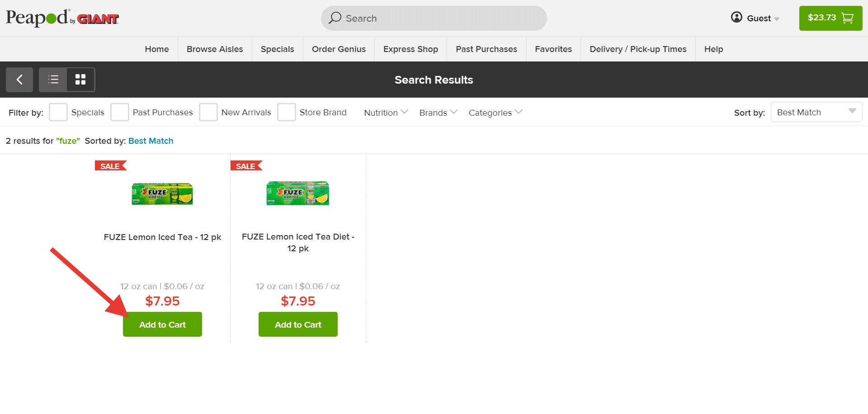Viewport: 868px width, 414px height.
Task: Go to the Home menu item
Action: point(157,49)
